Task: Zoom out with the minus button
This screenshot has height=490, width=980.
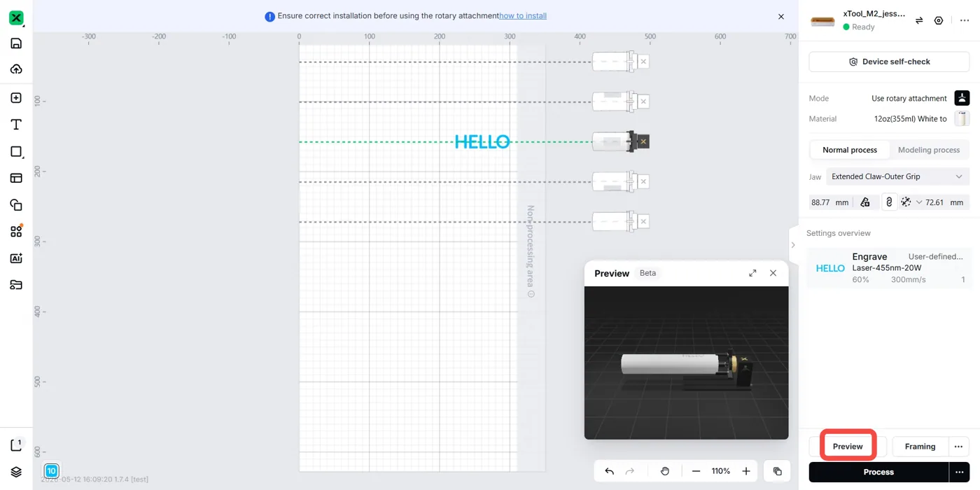Action: (695, 471)
